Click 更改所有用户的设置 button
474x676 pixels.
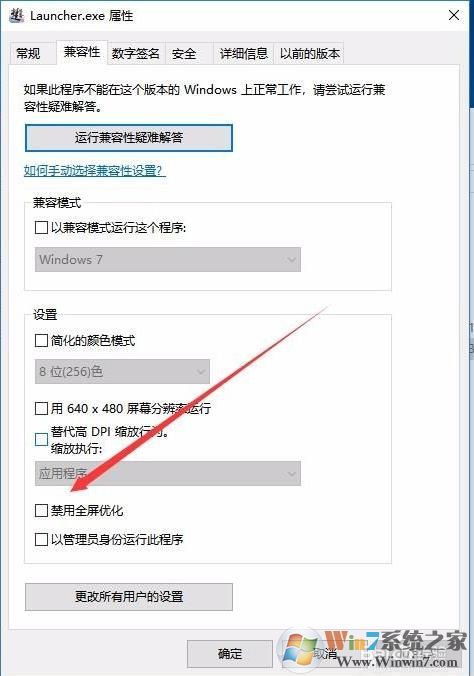[129, 597]
